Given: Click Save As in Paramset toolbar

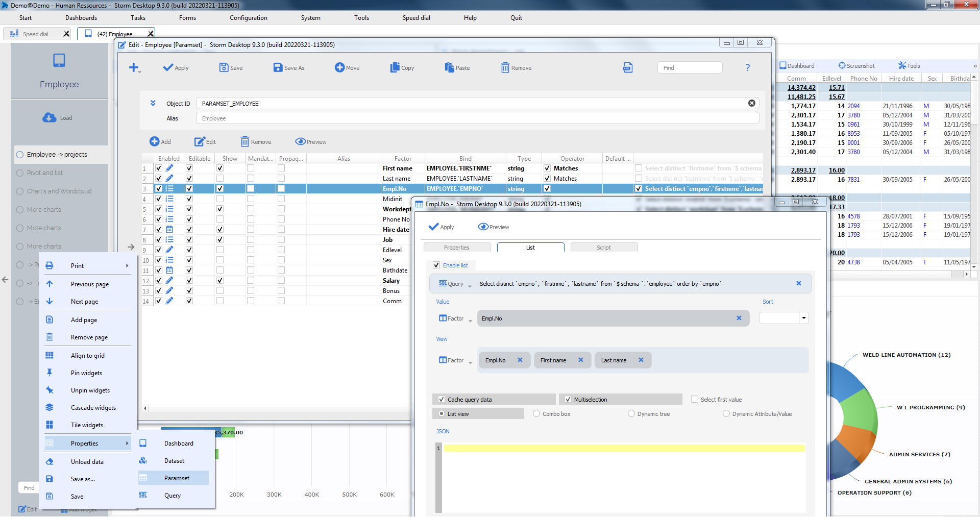Looking at the screenshot, I should point(289,68).
